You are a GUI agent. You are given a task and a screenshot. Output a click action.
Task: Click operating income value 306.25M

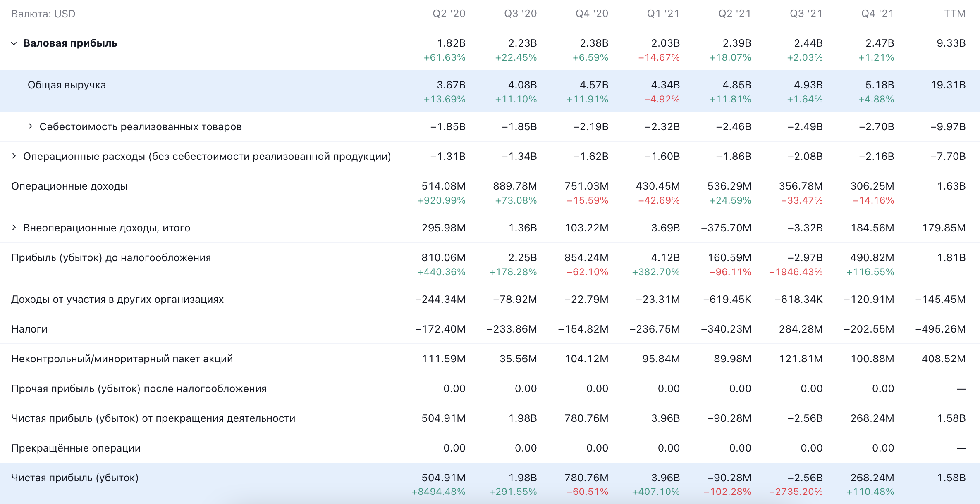point(872,186)
